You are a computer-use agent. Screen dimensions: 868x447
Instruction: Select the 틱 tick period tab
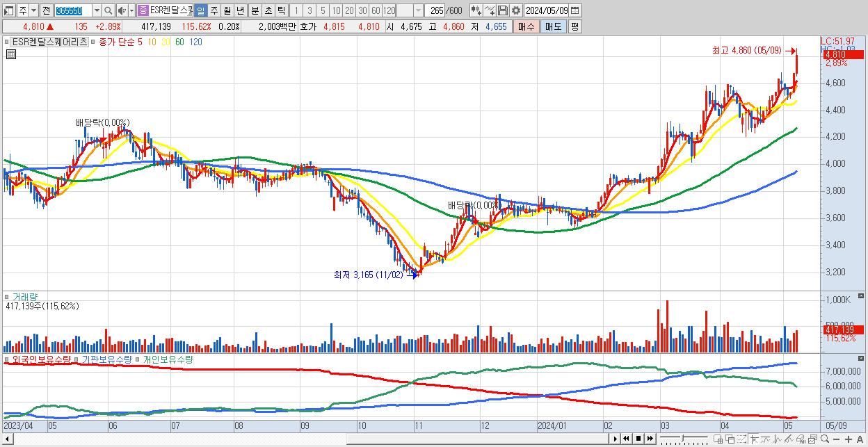point(281,10)
